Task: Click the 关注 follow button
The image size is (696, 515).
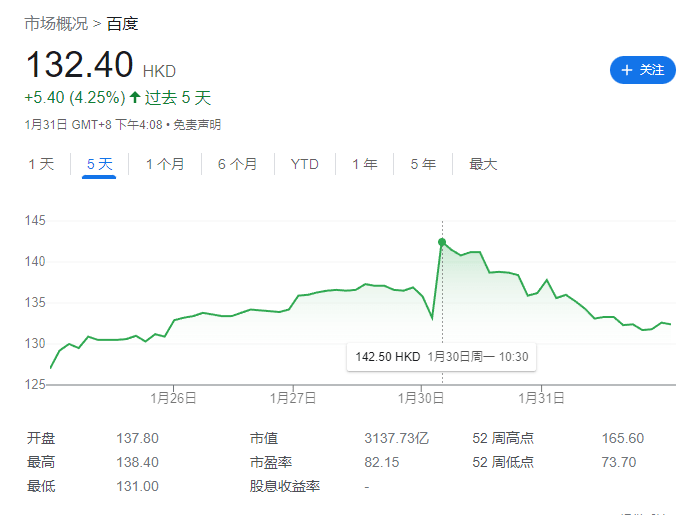Action: (642, 70)
